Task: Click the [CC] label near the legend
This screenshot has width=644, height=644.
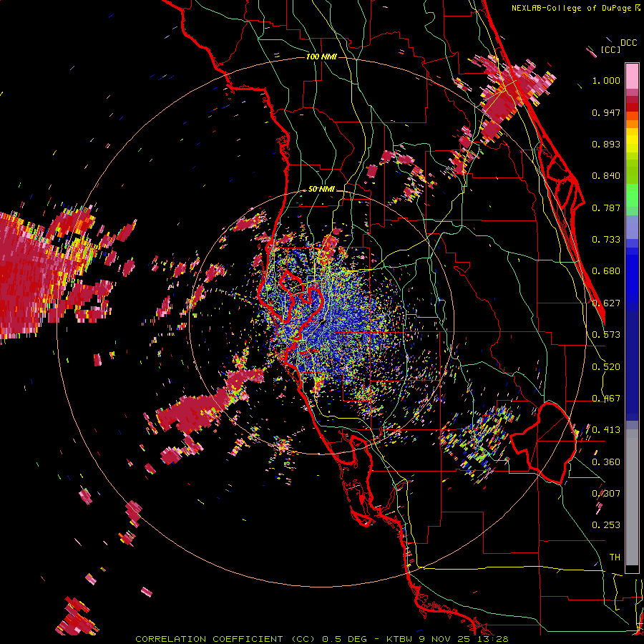Action: (610, 49)
